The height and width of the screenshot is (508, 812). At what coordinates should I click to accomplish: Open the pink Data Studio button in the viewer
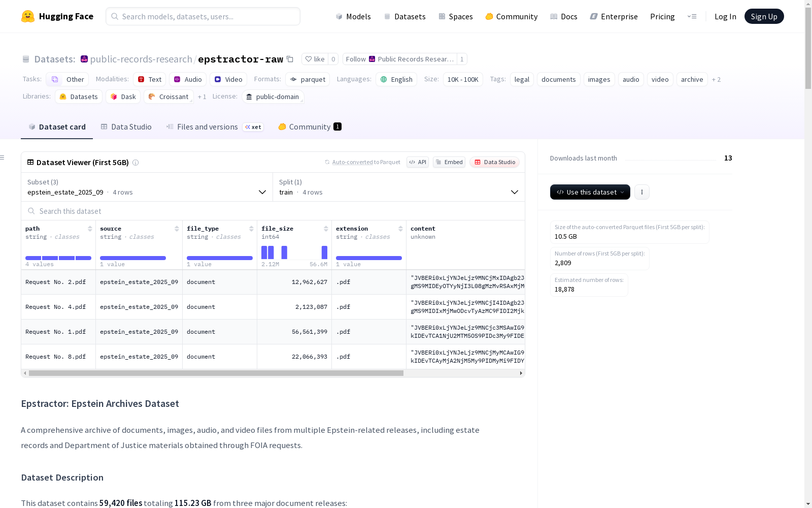pyautogui.click(x=495, y=162)
